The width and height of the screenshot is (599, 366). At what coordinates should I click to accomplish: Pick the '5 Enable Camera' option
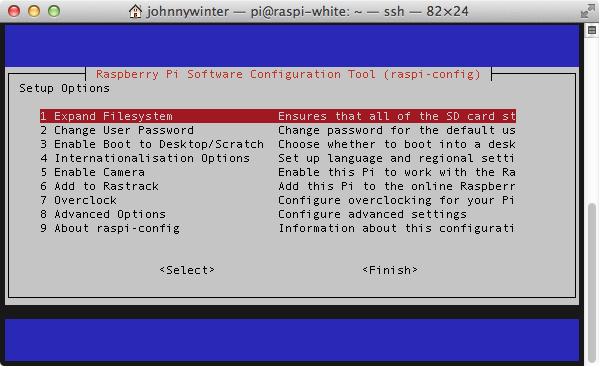click(92, 172)
